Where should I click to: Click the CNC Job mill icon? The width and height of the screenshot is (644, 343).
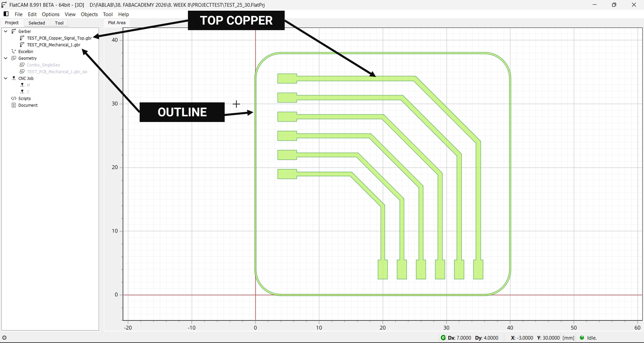pos(14,78)
